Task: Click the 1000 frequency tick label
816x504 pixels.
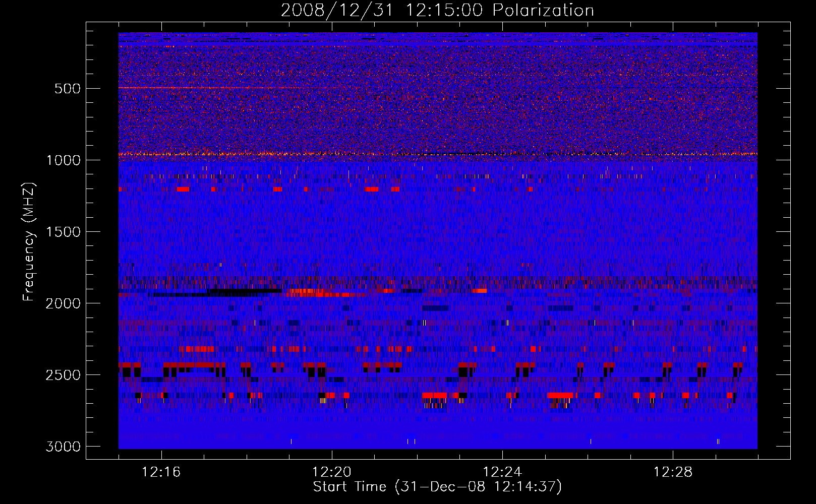Action: (x=63, y=160)
